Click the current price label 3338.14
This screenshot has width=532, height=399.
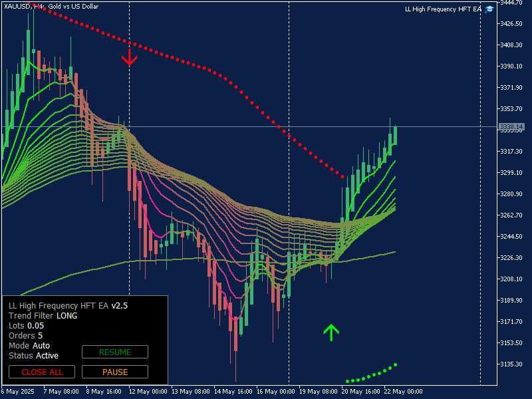coord(511,127)
